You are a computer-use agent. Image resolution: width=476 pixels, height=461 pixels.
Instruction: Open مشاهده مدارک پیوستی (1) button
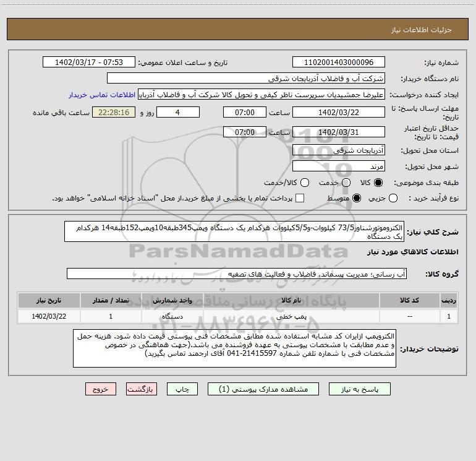point(263,389)
